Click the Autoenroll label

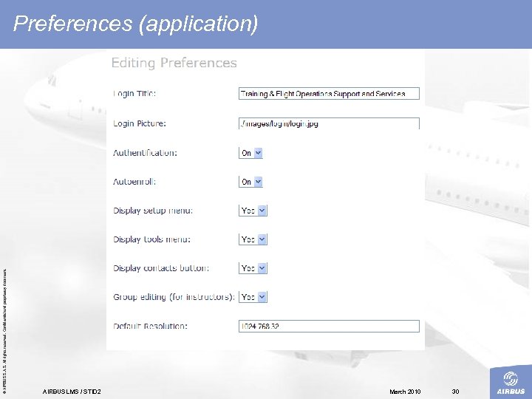tap(134, 182)
